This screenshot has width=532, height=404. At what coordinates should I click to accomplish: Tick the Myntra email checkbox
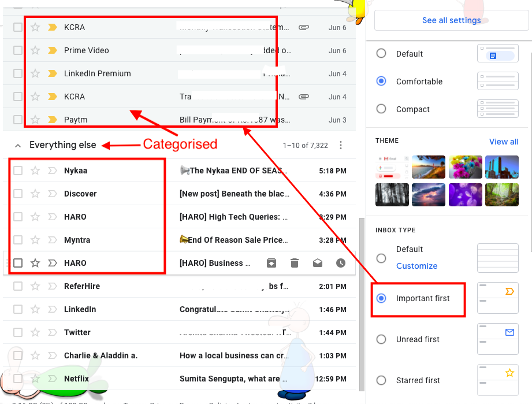[x=18, y=240]
